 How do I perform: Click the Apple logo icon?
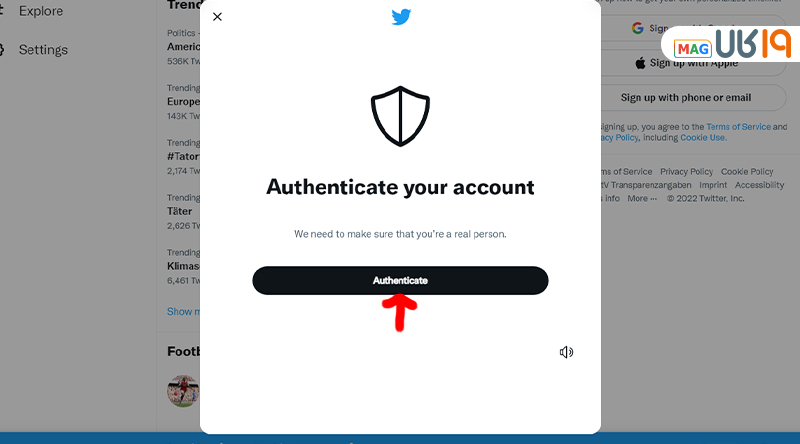coord(640,63)
